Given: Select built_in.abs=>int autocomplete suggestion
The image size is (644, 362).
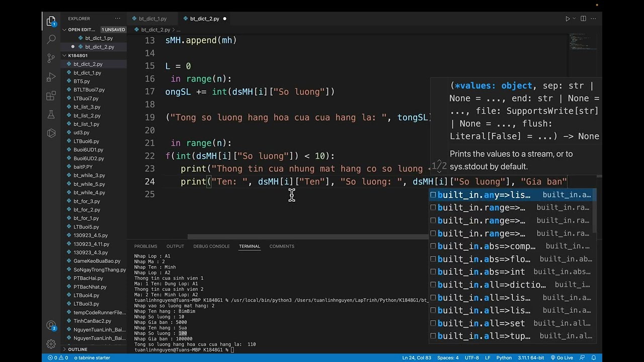Looking at the screenshot, I should pyautogui.click(x=512, y=272).
